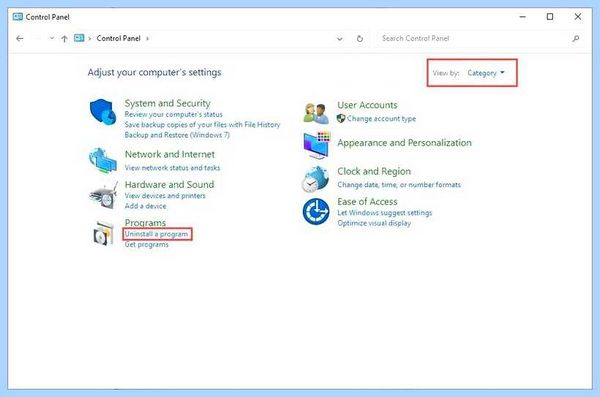Open Hardware and Sound category link
This screenshot has height=397, width=600.
pyautogui.click(x=170, y=185)
